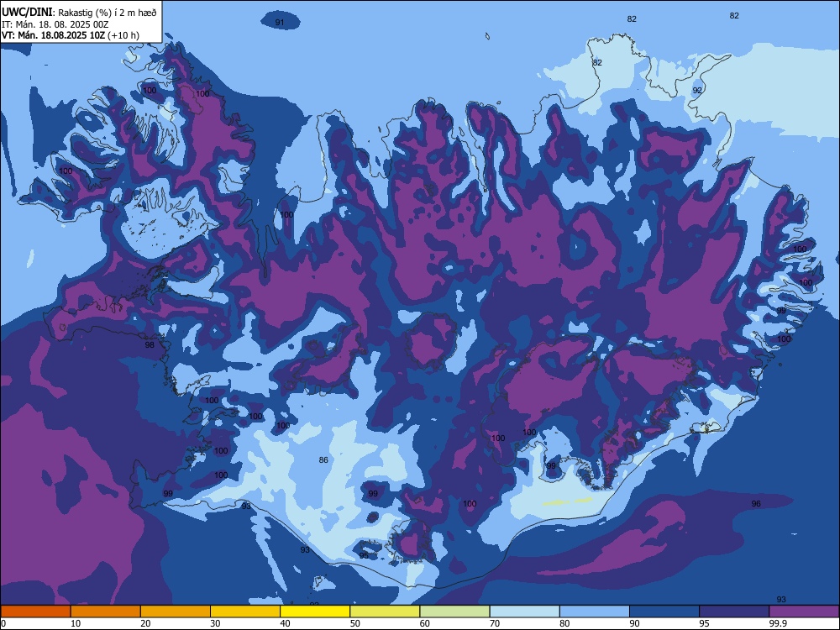Image resolution: width=840 pixels, height=630 pixels.
Task: Click the 30–40 golden legend swatch
Action: (245, 612)
